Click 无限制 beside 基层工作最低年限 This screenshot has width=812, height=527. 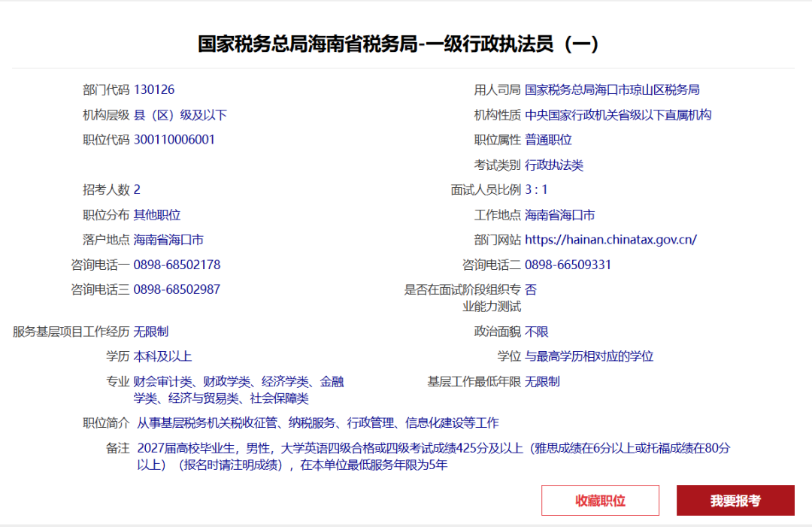pyautogui.click(x=542, y=382)
